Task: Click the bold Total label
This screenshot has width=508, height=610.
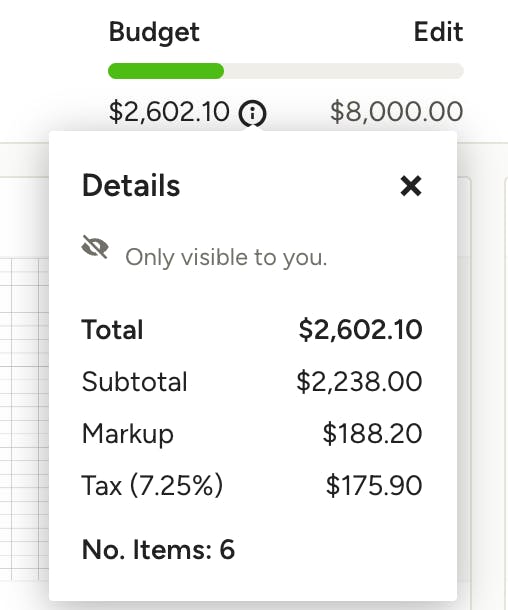Action: point(112,330)
